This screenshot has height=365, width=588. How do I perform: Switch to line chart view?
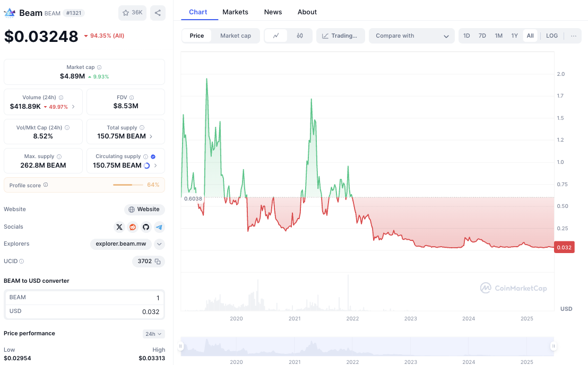276,36
